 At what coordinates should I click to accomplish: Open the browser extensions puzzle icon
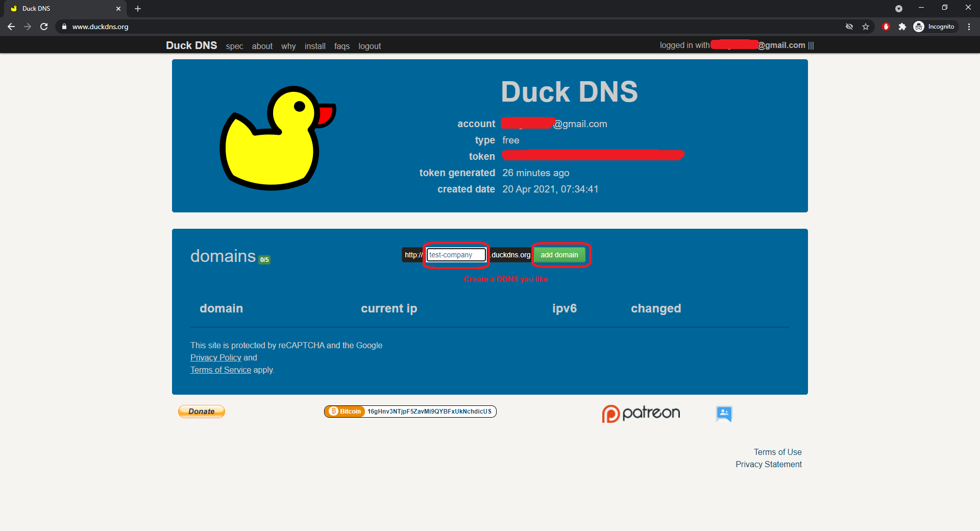pos(902,27)
